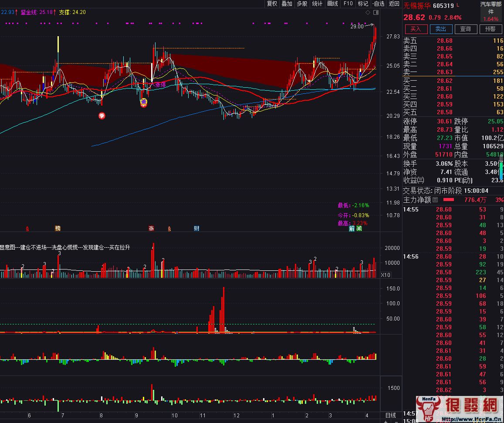The height and width of the screenshot is (423, 504).
Task: Click the 交易状态 status line
Action: (x=446, y=191)
